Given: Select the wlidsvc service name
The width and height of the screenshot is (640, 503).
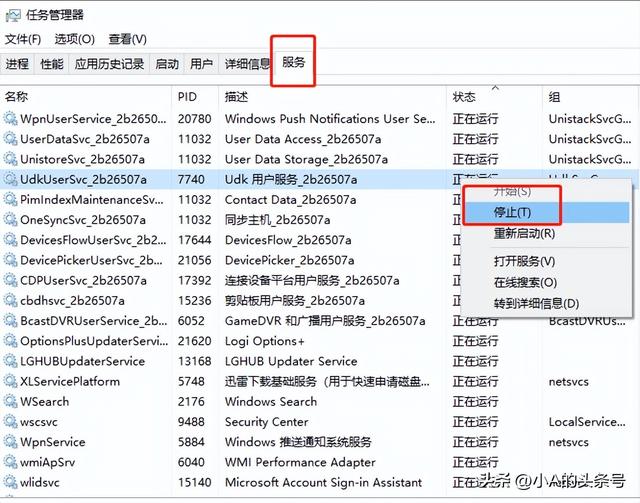Looking at the screenshot, I should pyautogui.click(x=40, y=482).
